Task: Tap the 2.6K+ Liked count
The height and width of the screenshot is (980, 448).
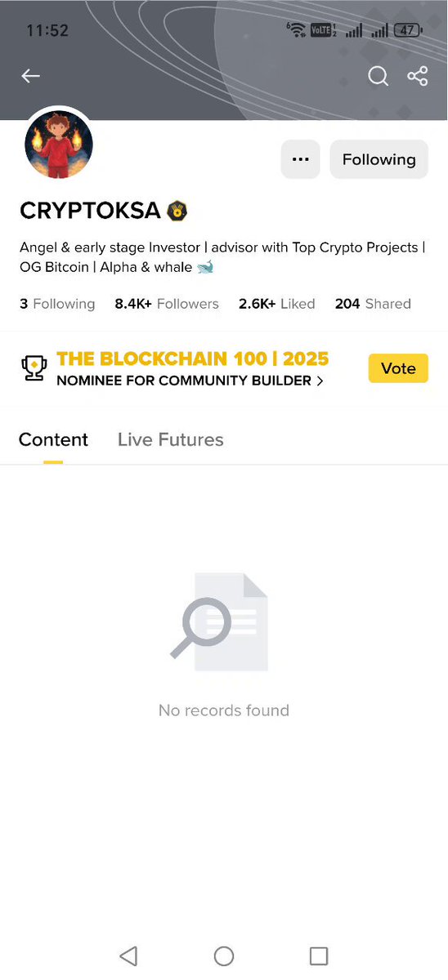Action: pos(277,304)
